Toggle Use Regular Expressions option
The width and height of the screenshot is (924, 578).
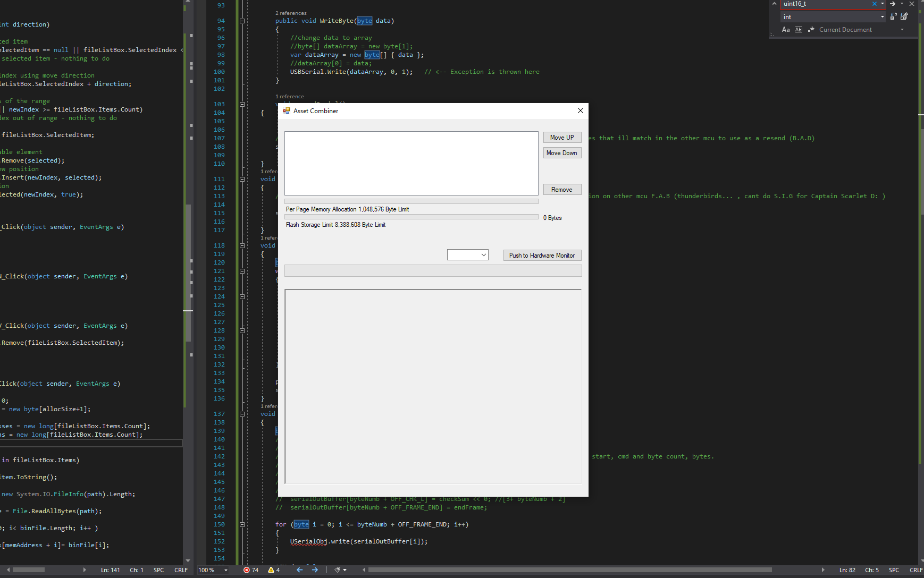pyautogui.click(x=811, y=30)
